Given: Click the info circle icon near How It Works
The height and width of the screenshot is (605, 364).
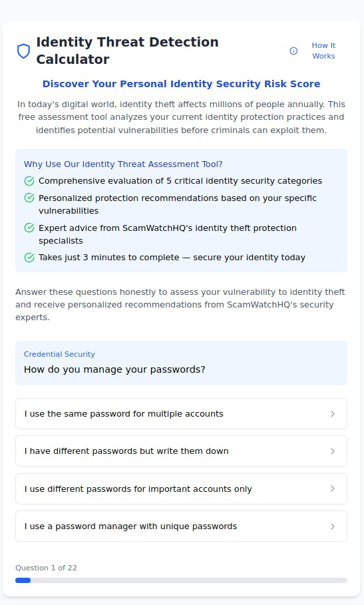Looking at the screenshot, I should 293,51.
